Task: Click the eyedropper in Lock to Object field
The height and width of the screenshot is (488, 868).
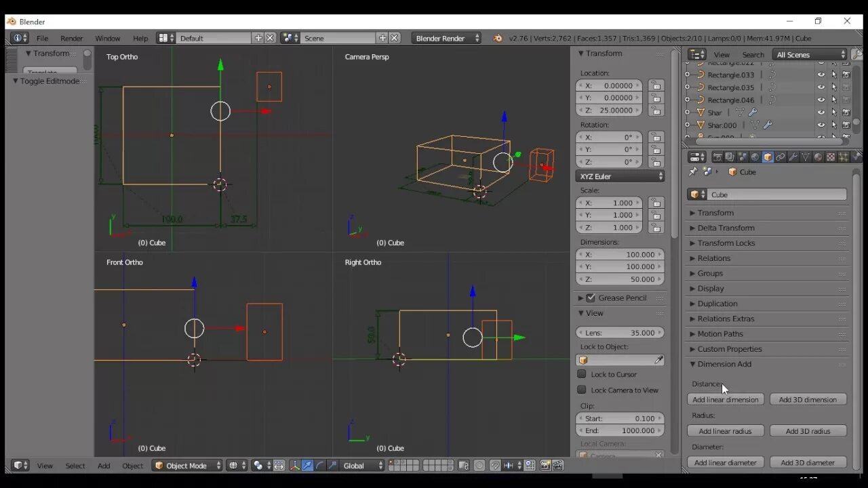Action: click(x=658, y=360)
